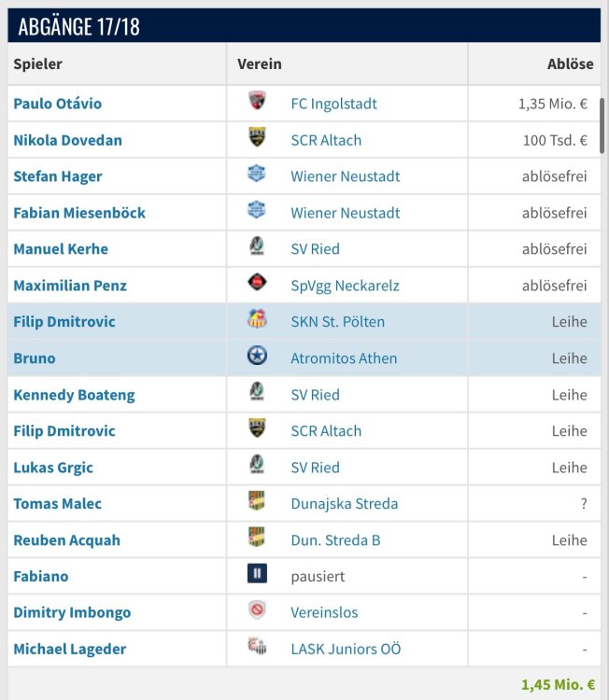
Task: Click Wiener Neustadt crest beside Stefan Hager
Action: pos(257,175)
